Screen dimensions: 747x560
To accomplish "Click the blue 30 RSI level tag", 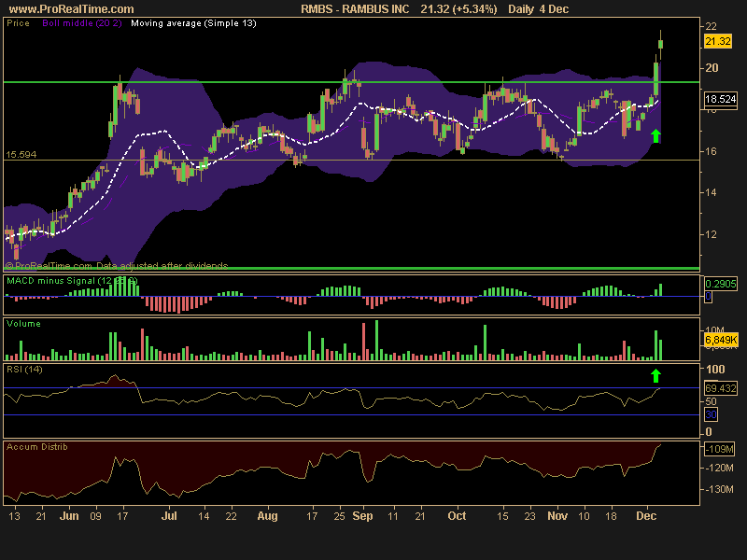I will (x=711, y=414).
